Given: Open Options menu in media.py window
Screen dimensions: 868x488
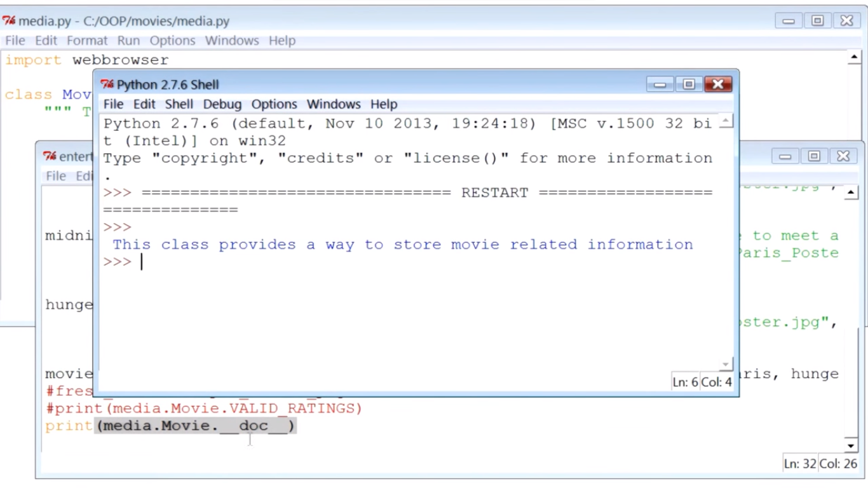Looking at the screenshot, I should [x=172, y=41].
